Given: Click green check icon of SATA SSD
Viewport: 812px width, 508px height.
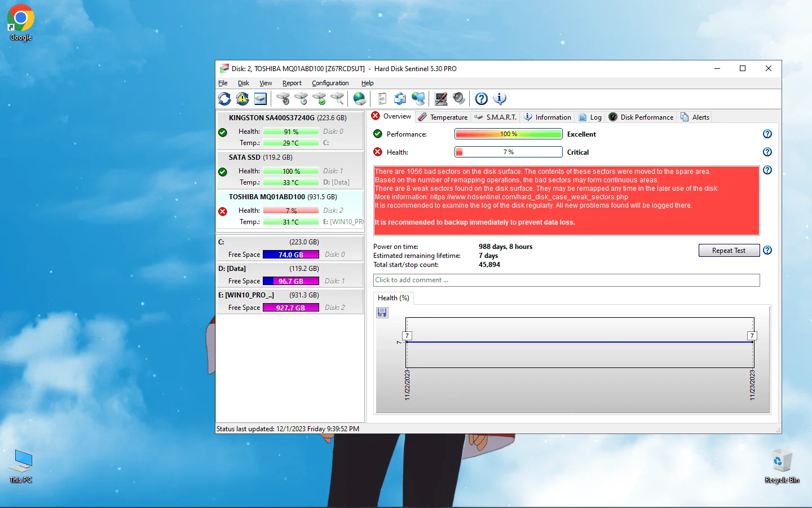Looking at the screenshot, I should [x=223, y=172].
